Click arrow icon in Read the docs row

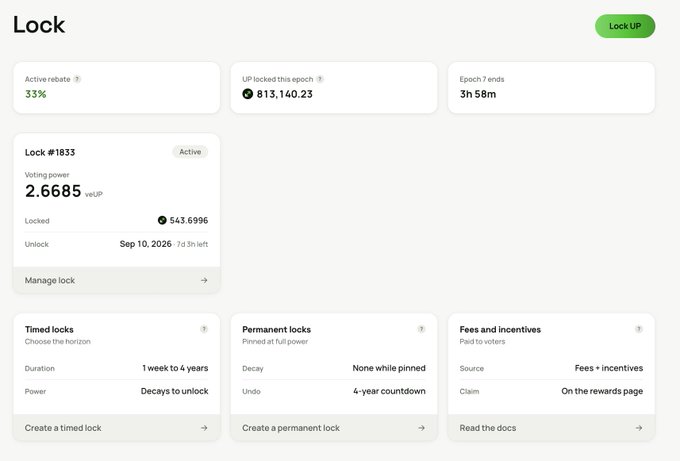pyautogui.click(x=638, y=428)
